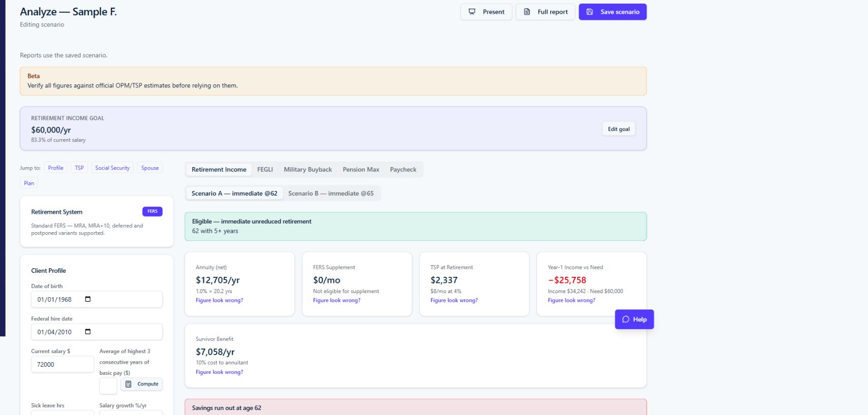Click the Date of birth input field

point(97,299)
